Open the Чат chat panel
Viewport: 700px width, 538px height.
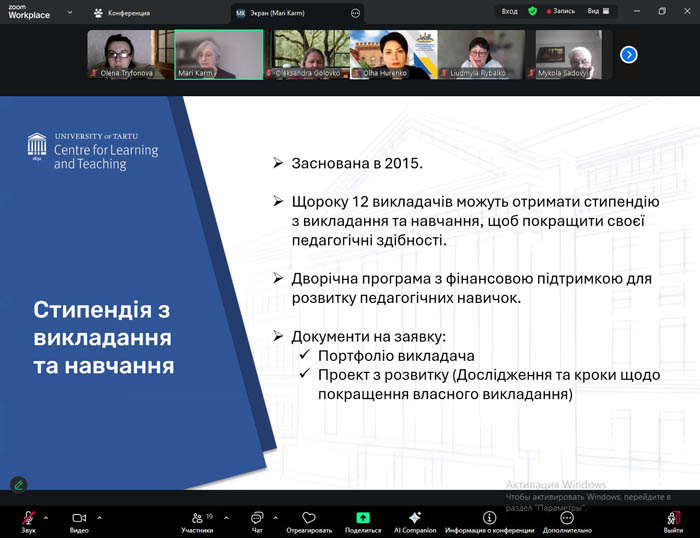coord(257,519)
